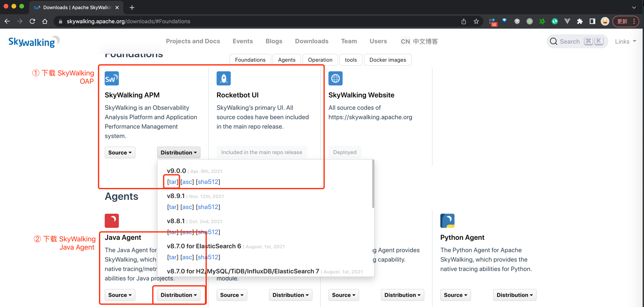The width and height of the screenshot is (644, 307).
Task: Open the Java Agent Distribution dropdown
Action: 179,295
